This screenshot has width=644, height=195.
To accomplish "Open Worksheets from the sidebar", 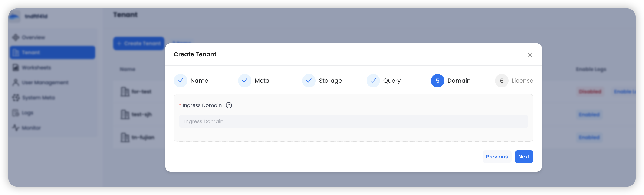I will 36,67.
